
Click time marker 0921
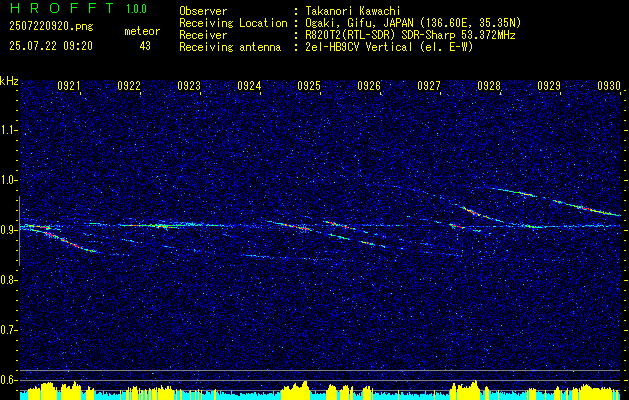69,85
